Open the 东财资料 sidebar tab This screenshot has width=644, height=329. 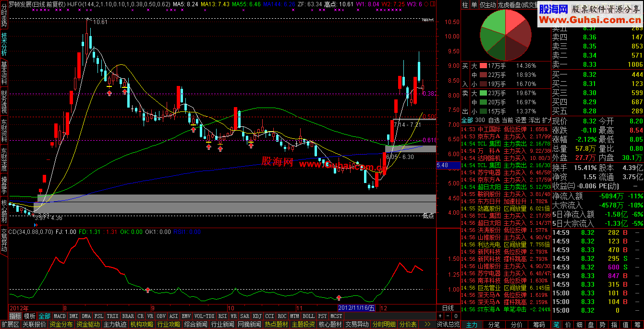(x=4, y=131)
